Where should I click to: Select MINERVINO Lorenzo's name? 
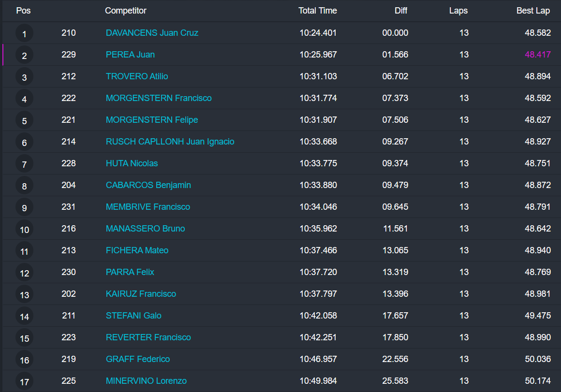tap(146, 381)
